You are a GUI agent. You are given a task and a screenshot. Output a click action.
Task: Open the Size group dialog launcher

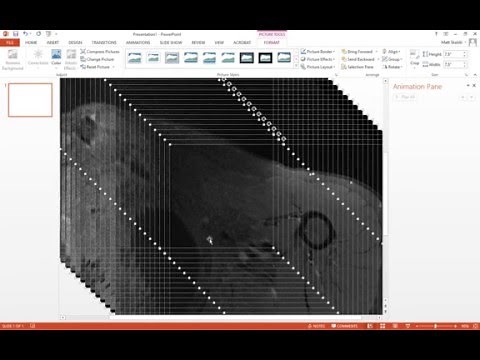click(466, 75)
